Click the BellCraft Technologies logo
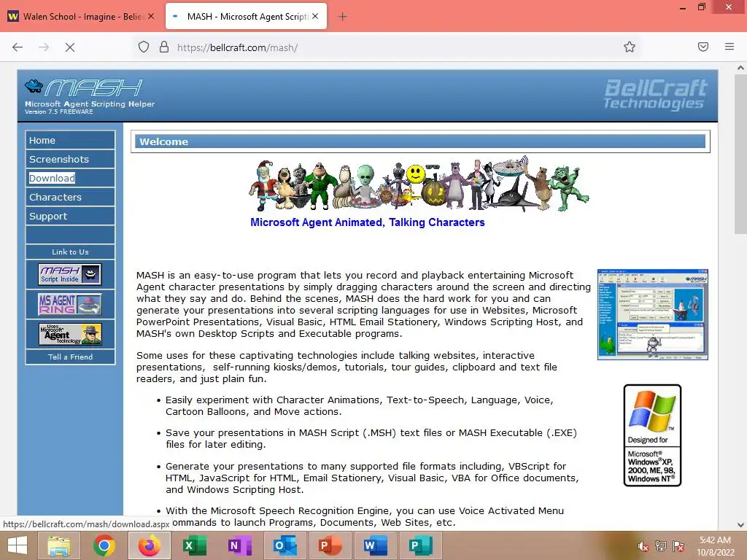 coord(655,94)
